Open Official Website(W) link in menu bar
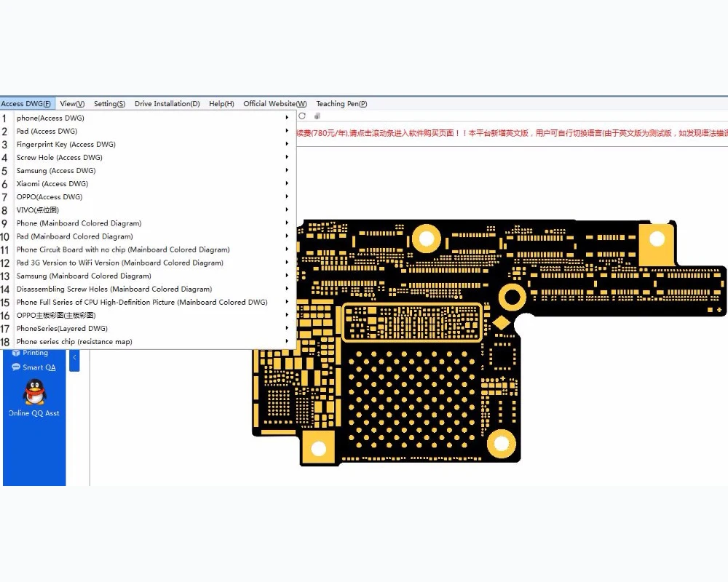Viewport: 728px width, 582px height. tap(275, 103)
